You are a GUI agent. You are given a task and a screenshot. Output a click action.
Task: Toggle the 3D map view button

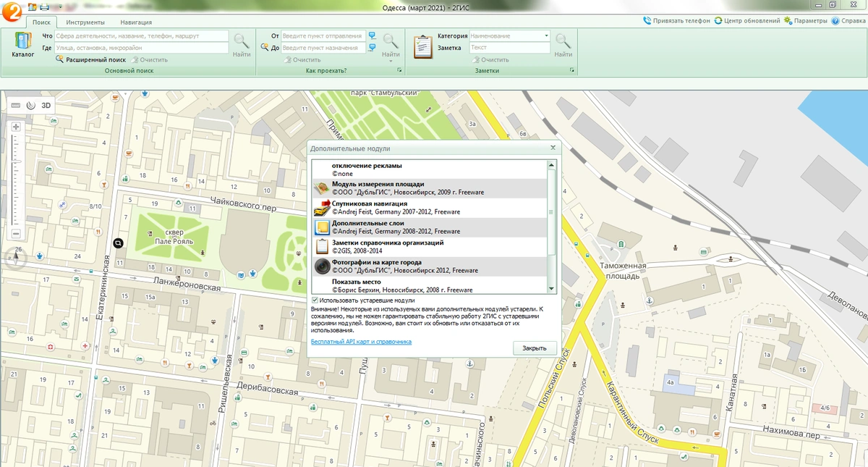pos(46,105)
